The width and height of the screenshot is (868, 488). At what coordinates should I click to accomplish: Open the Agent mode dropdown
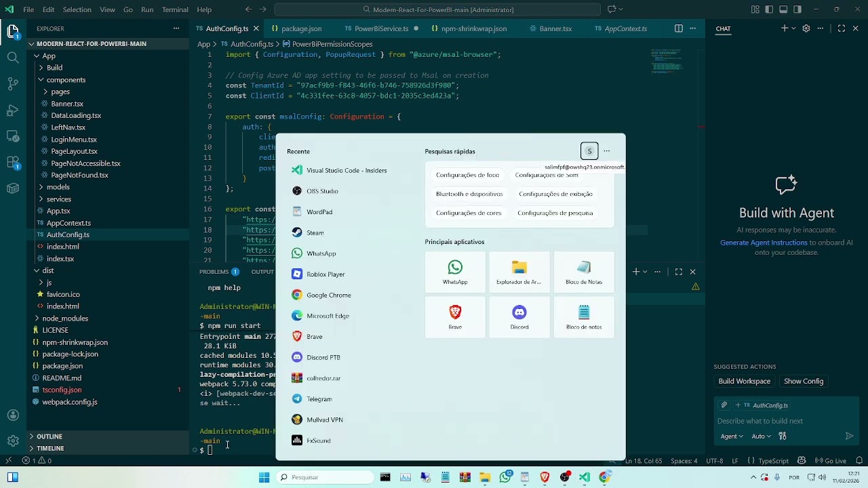coord(732,436)
